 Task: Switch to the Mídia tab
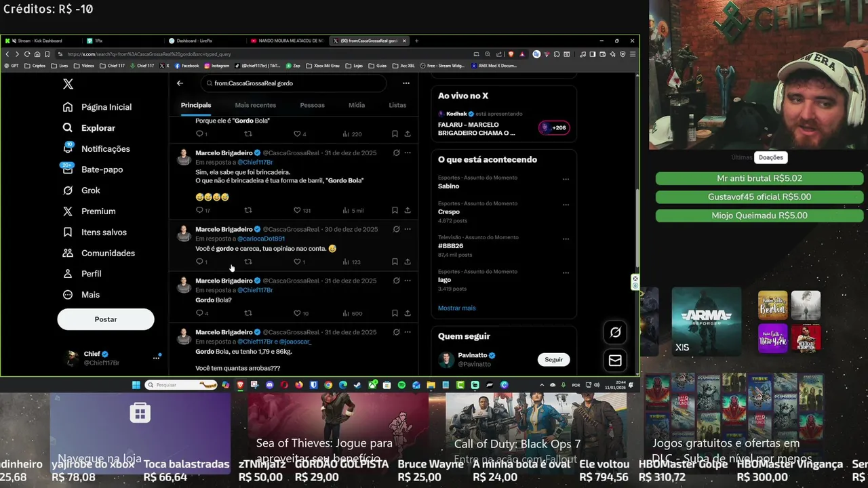[x=357, y=105]
